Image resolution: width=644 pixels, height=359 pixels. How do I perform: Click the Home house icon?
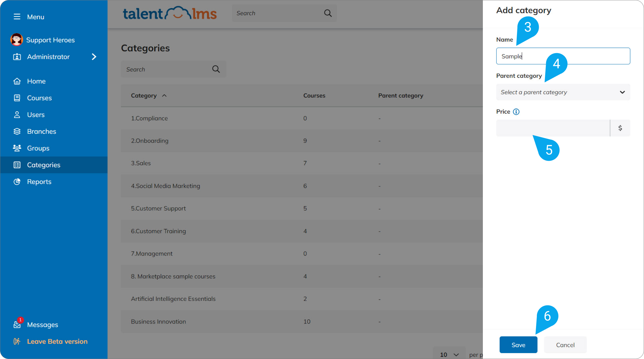[17, 81]
